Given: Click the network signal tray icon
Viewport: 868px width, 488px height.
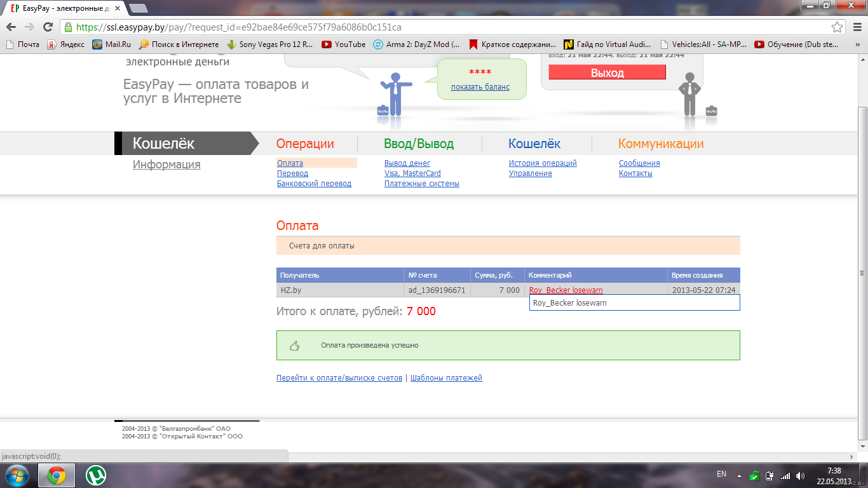Looking at the screenshot, I should [x=785, y=475].
